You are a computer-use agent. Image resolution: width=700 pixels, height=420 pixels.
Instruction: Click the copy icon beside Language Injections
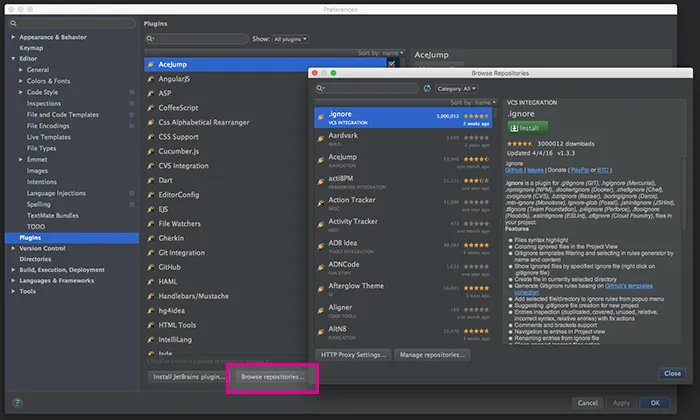point(132,193)
